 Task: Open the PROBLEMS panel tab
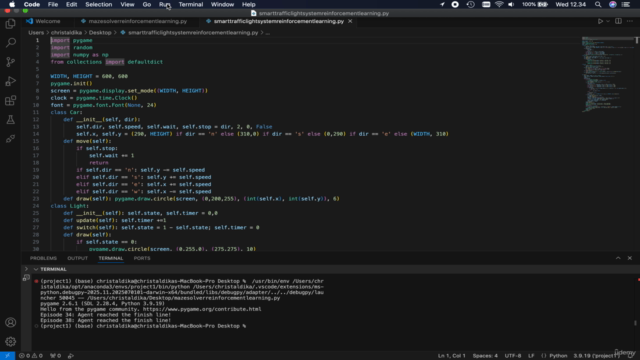pos(43,258)
